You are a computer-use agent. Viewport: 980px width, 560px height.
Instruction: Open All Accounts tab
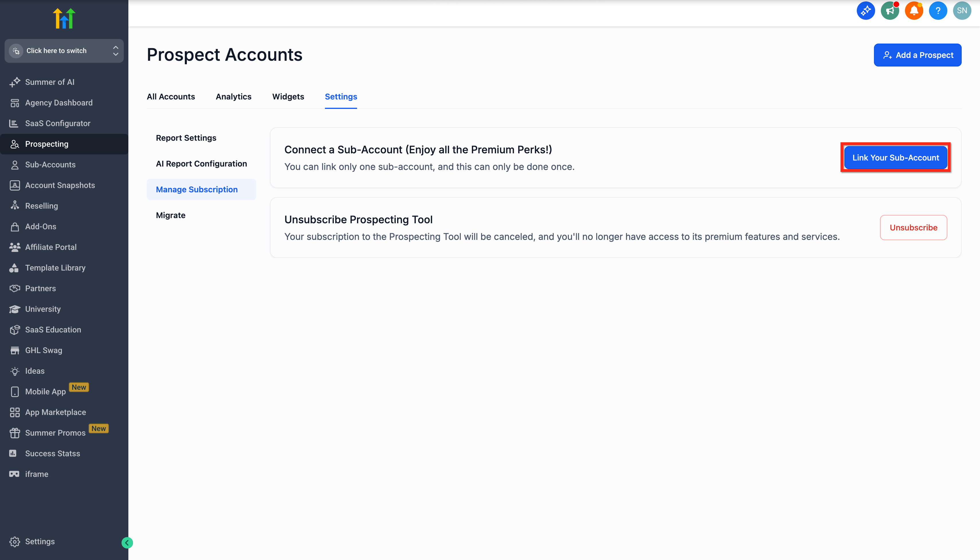[171, 97]
